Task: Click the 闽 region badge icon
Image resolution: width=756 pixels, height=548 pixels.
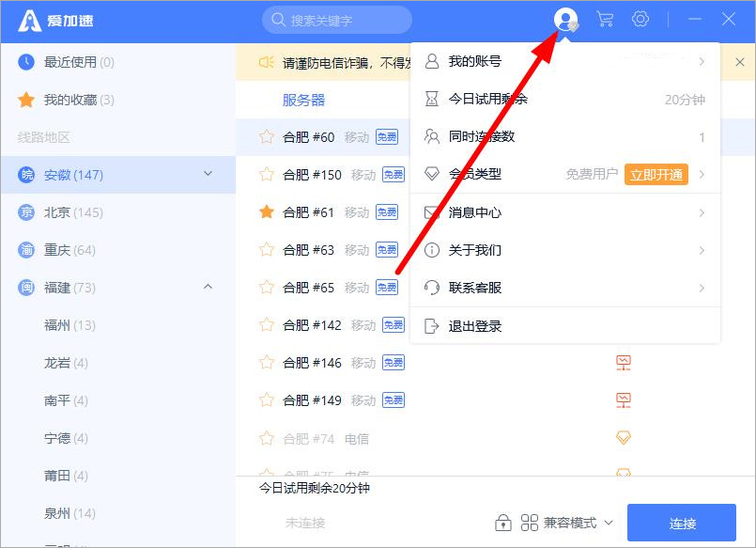Action: pos(26,288)
